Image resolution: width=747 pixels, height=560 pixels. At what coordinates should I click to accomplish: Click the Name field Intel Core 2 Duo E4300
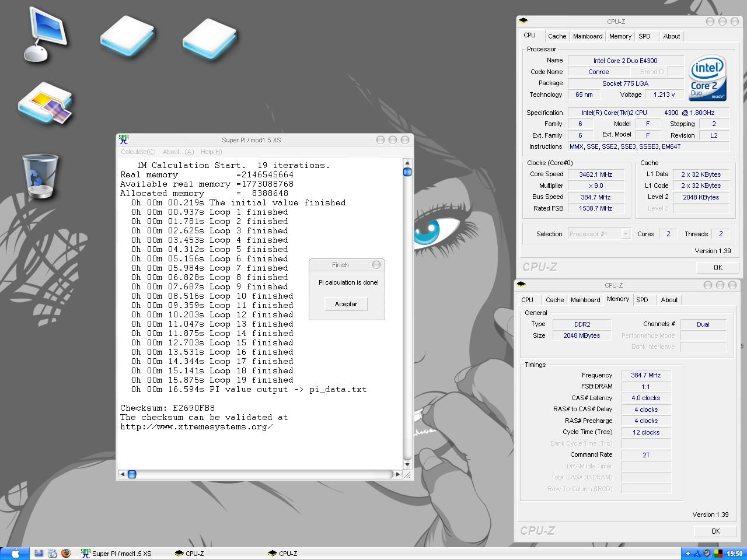(x=626, y=61)
